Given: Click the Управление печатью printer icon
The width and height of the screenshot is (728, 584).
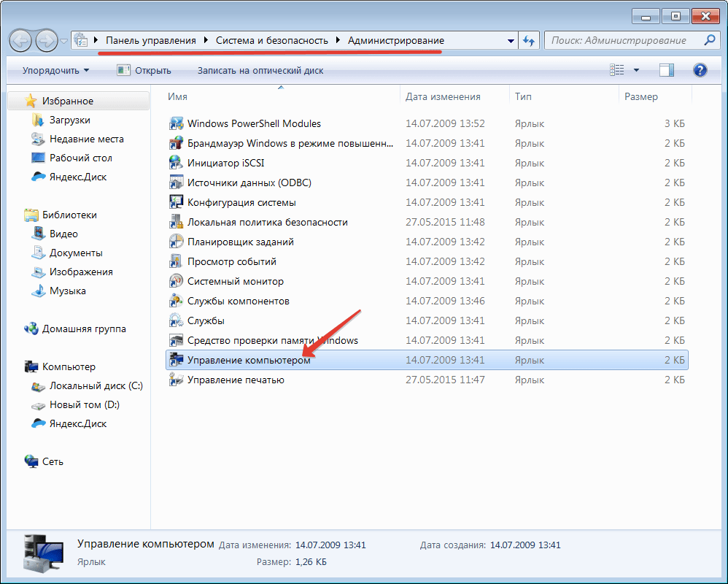Looking at the screenshot, I should pos(176,380).
